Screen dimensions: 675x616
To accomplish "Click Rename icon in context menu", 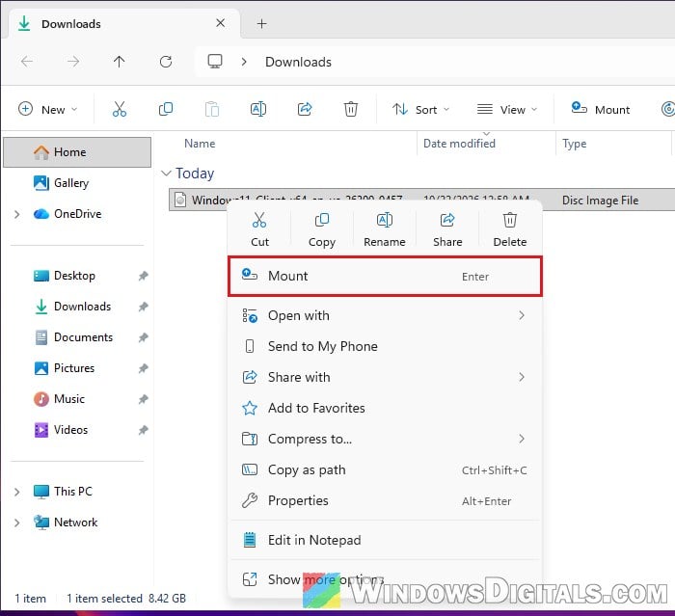I will click(x=385, y=220).
